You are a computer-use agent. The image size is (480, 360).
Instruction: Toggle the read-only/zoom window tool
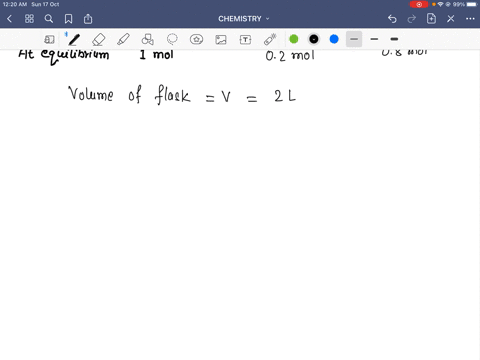(x=49, y=39)
